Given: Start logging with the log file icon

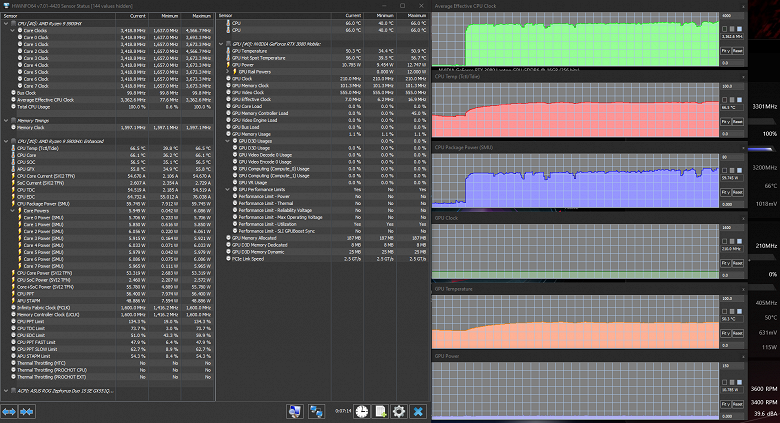Looking at the screenshot, I should 380,411.
